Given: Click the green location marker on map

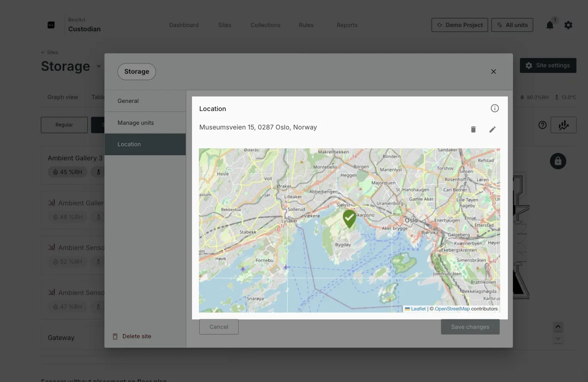Looking at the screenshot, I should point(349,219).
